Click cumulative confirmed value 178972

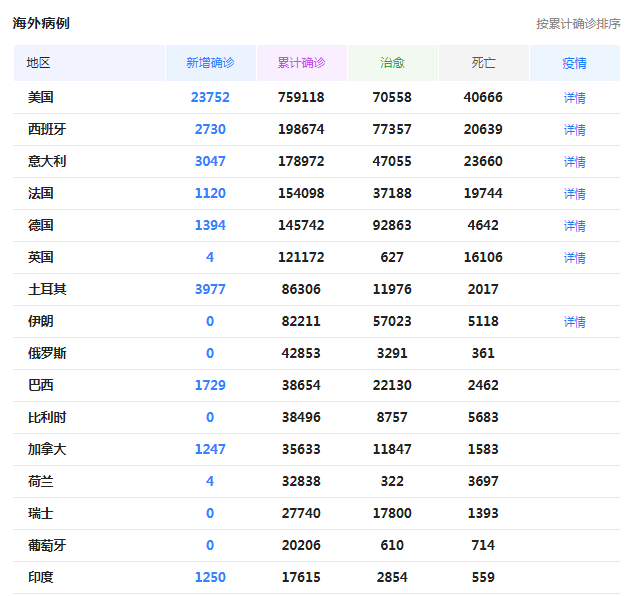pyautogui.click(x=301, y=161)
